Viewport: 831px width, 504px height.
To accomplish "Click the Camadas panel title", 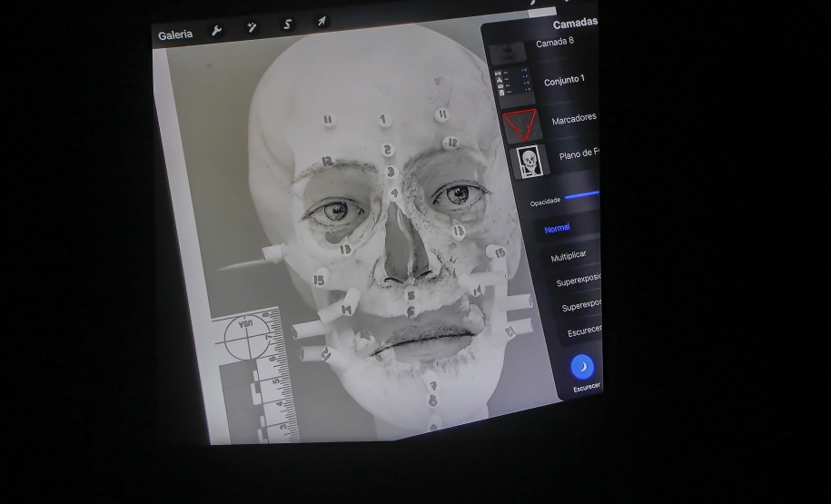I will (574, 23).
